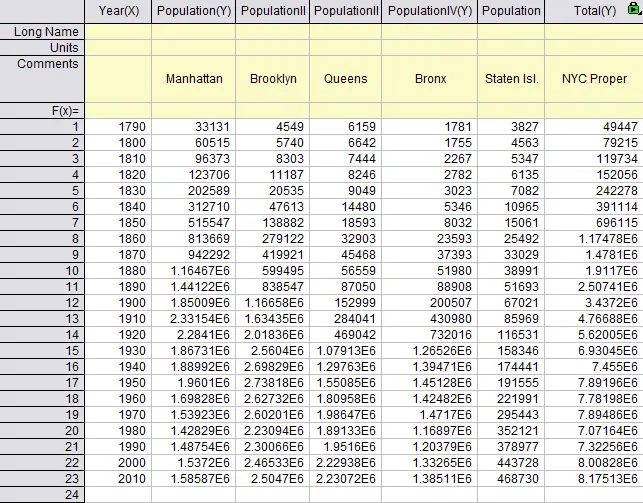This screenshot has height=503, width=643.
Task: Click Manhattan value 33131
Action: click(x=194, y=127)
